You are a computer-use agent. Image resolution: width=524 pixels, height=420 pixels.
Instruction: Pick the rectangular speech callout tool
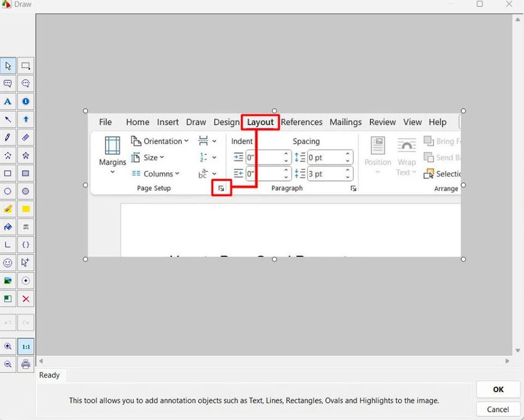click(x=8, y=83)
